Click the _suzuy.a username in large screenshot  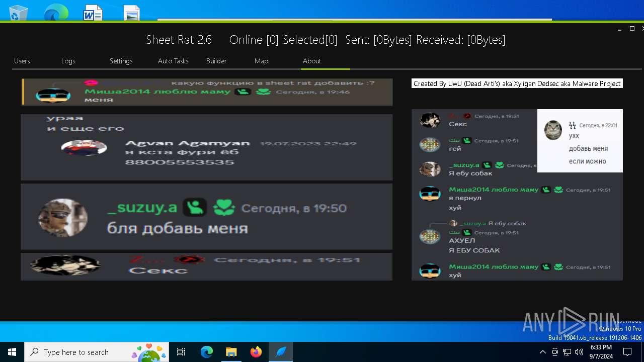[x=142, y=208]
